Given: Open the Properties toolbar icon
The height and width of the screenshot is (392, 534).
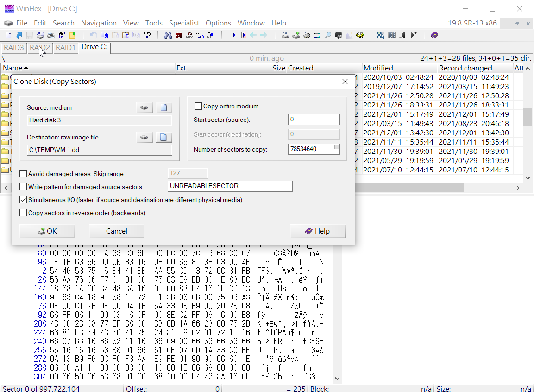Looking at the screenshot, I should [x=61, y=35].
